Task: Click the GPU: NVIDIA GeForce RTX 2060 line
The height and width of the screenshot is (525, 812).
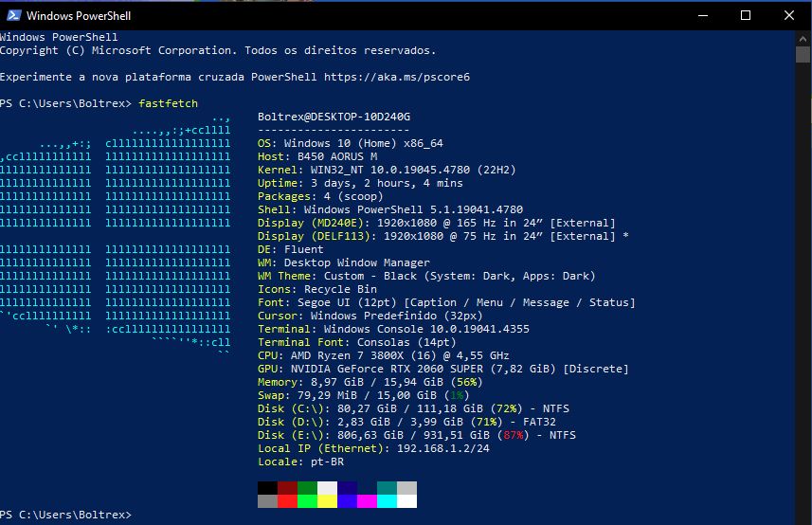Action: pyautogui.click(x=443, y=370)
